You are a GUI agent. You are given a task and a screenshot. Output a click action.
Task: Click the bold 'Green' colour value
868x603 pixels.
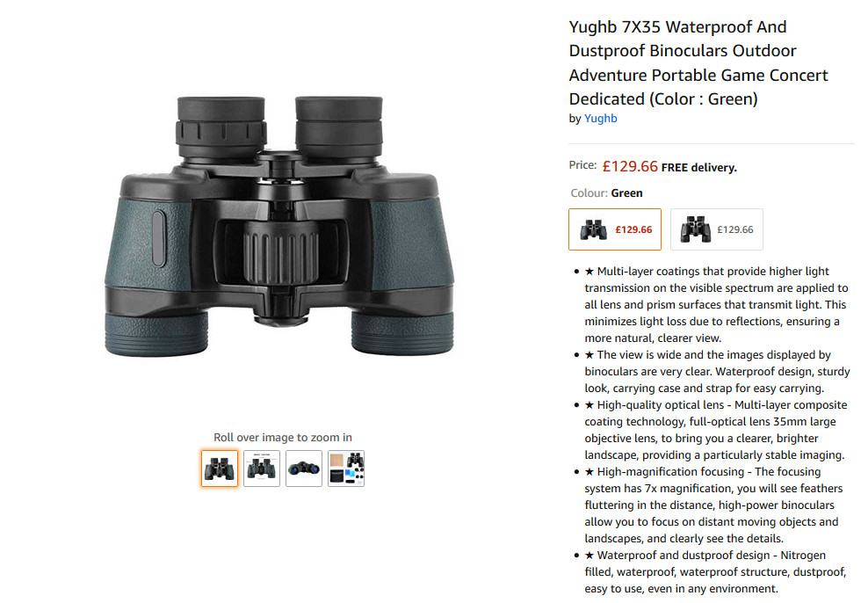pos(627,193)
